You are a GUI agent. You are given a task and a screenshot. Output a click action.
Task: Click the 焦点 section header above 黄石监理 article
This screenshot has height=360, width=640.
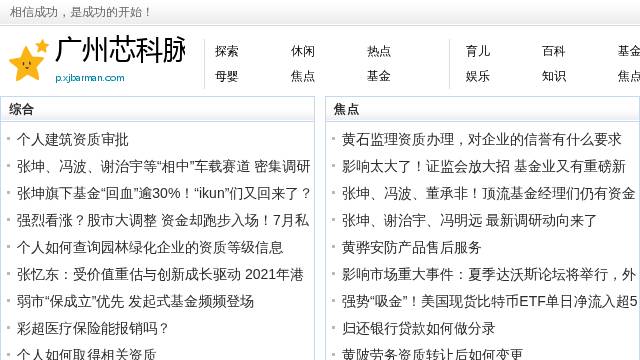346,109
